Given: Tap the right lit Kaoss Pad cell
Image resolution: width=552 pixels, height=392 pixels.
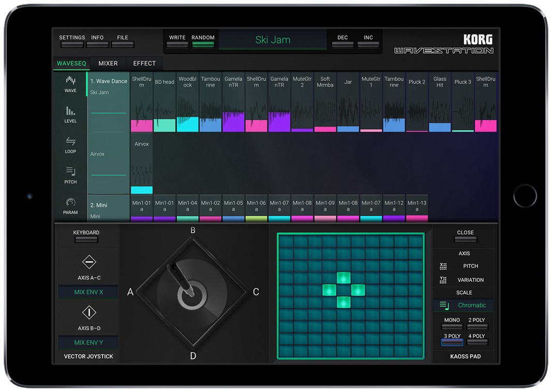Looking at the screenshot, I should pos(358,290).
